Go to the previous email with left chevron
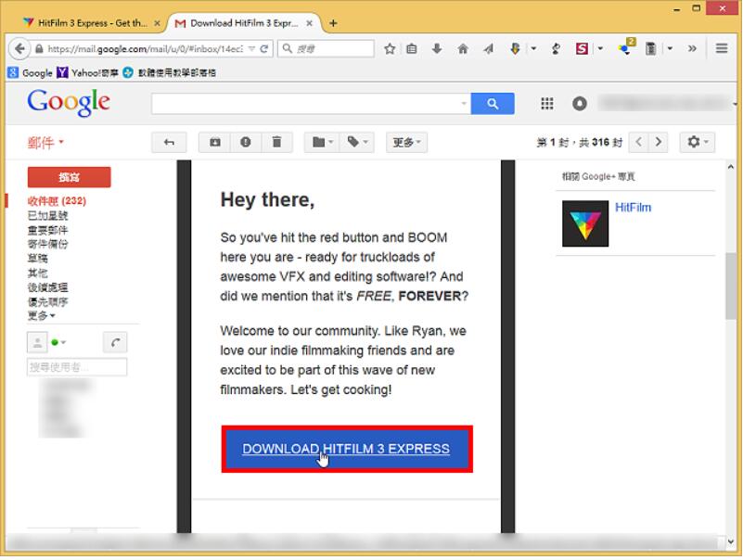This screenshot has height=560, width=743. pos(638,142)
